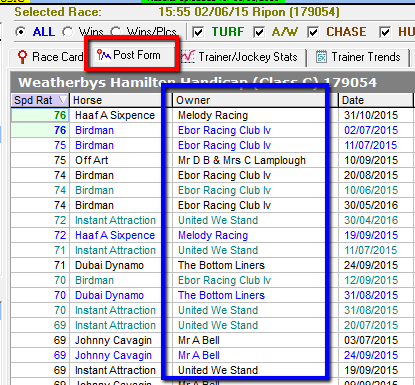The image size is (415, 385).
Task: Toggle the TURF checkbox
Action: click(198, 32)
